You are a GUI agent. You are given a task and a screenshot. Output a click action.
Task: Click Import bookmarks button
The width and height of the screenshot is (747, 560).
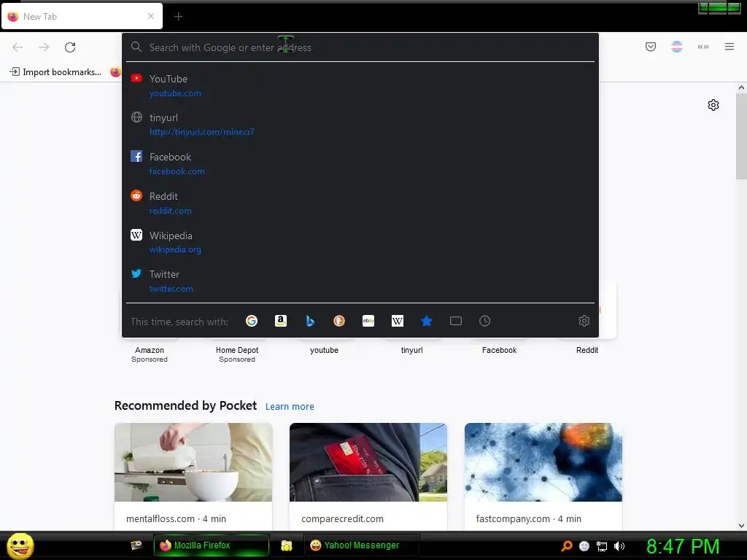click(x=55, y=72)
